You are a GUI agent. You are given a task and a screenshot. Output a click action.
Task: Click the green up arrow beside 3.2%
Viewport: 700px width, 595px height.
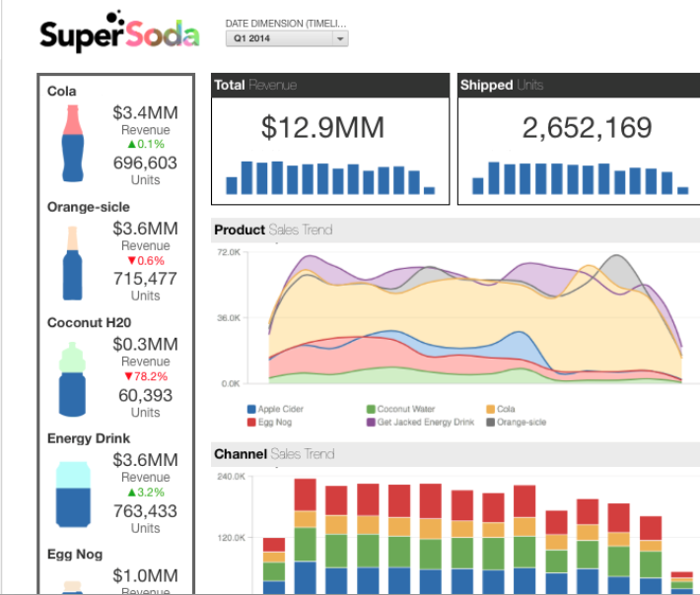pyautogui.click(x=131, y=493)
